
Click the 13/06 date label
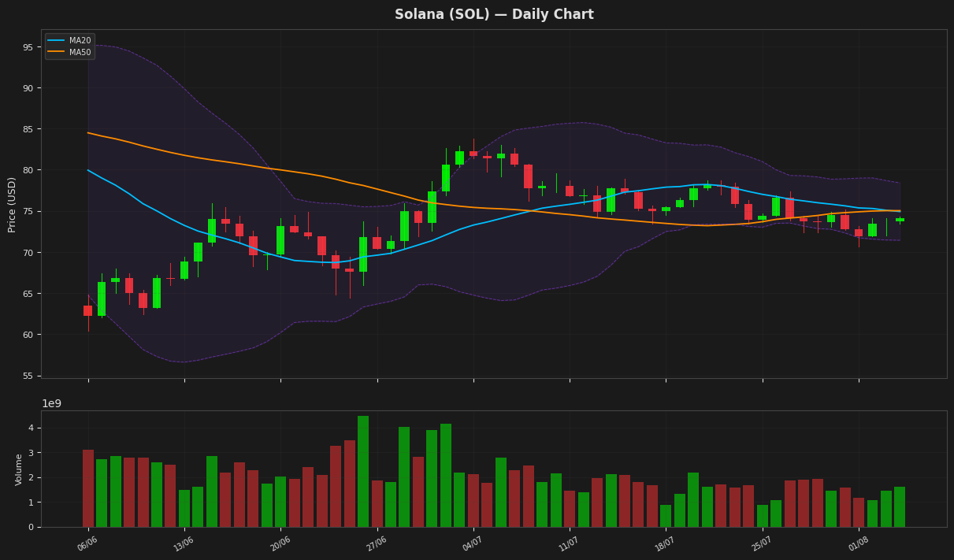184,543
